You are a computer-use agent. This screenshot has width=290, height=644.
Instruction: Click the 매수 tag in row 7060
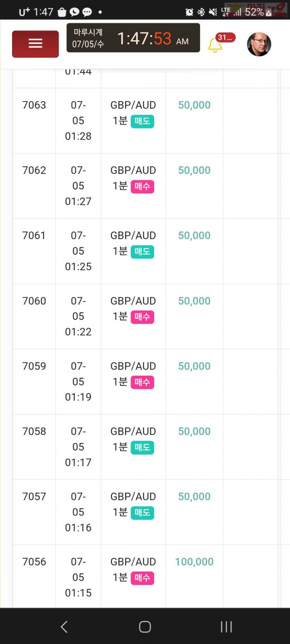click(x=142, y=316)
